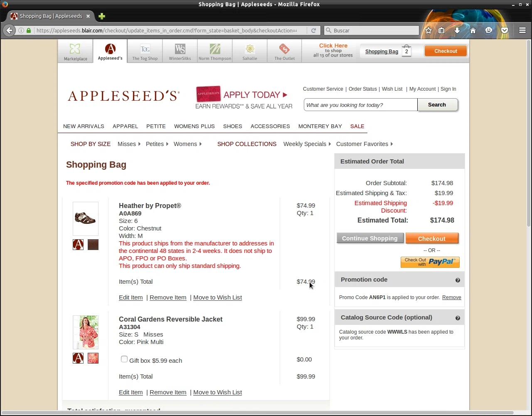Viewport: 532px width, 416px height.
Task: Reload the page with the refresh icon
Action: click(313, 30)
